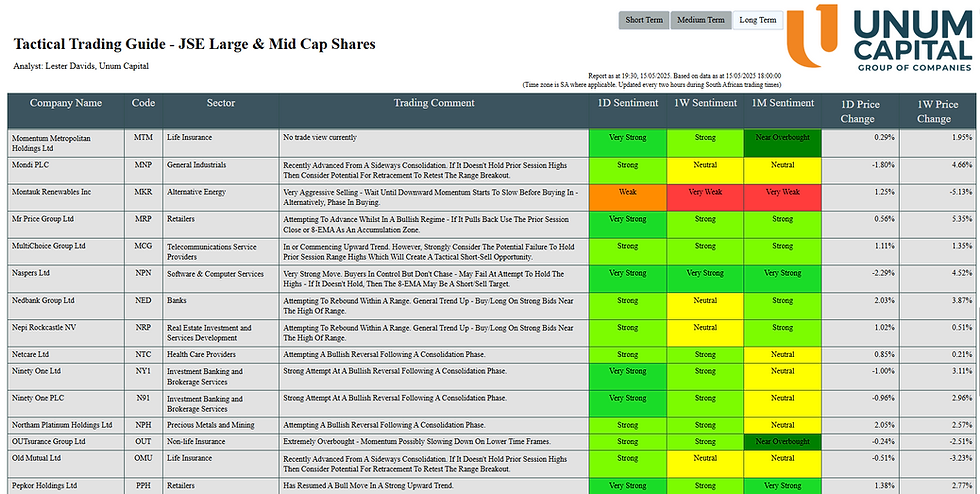This screenshot has height=494, width=980.
Task: Click Naspers Ltd company name
Action: pyautogui.click(x=31, y=273)
